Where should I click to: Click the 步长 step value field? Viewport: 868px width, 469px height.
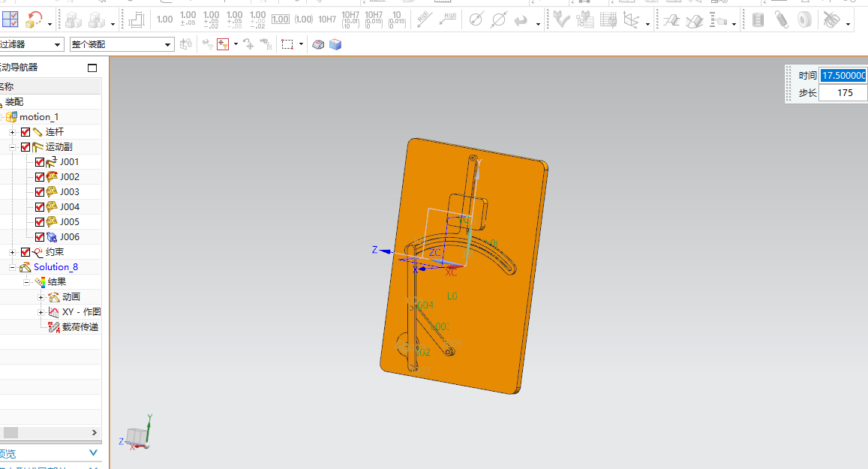844,93
